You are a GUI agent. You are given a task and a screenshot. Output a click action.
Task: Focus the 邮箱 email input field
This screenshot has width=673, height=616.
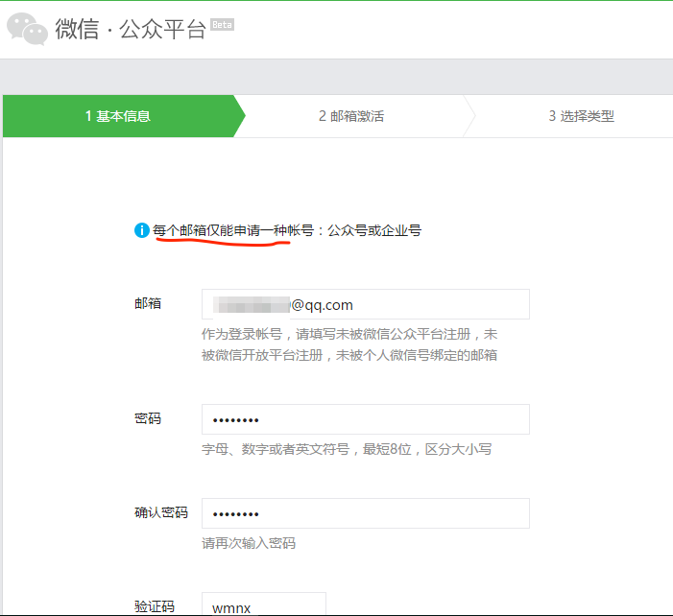(366, 304)
